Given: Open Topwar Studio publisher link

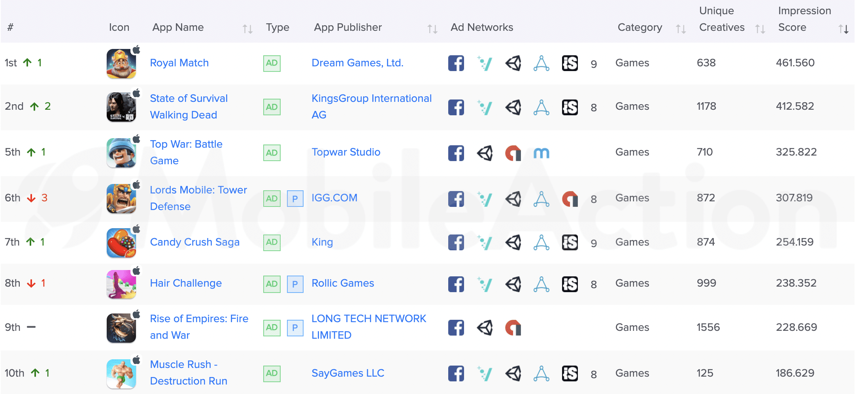Looking at the screenshot, I should [346, 152].
